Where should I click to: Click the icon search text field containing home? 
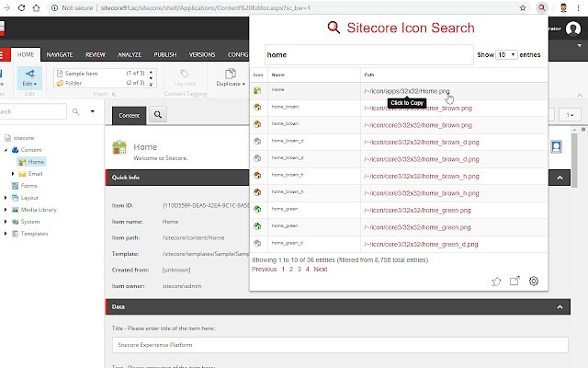pos(369,55)
